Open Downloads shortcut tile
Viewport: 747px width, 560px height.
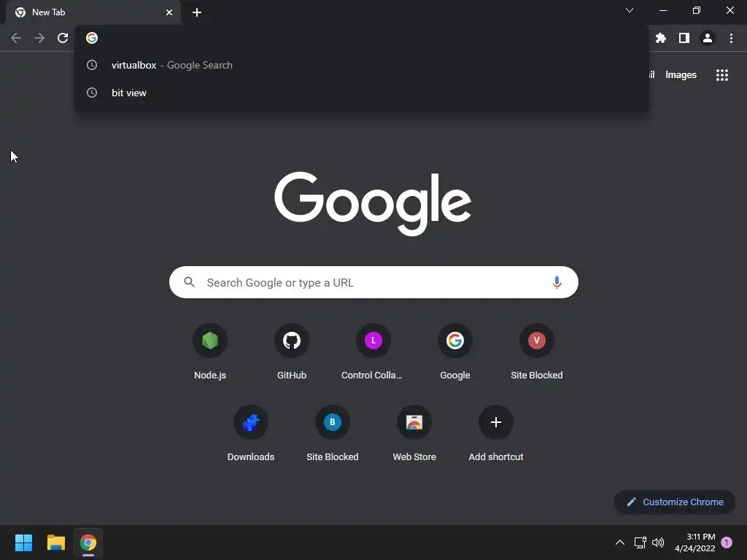(x=251, y=433)
